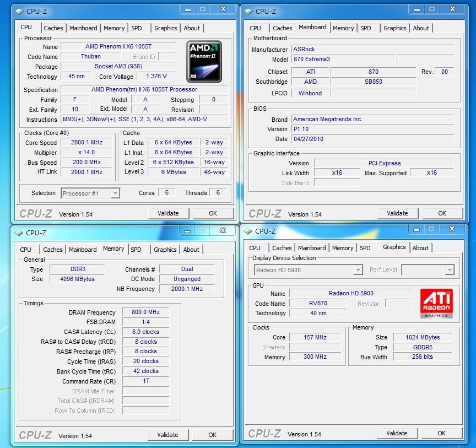Viewport: 476px width, 448px height.
Task: Click the ATI Radeon graphics logo
Action: coord(436,303)
